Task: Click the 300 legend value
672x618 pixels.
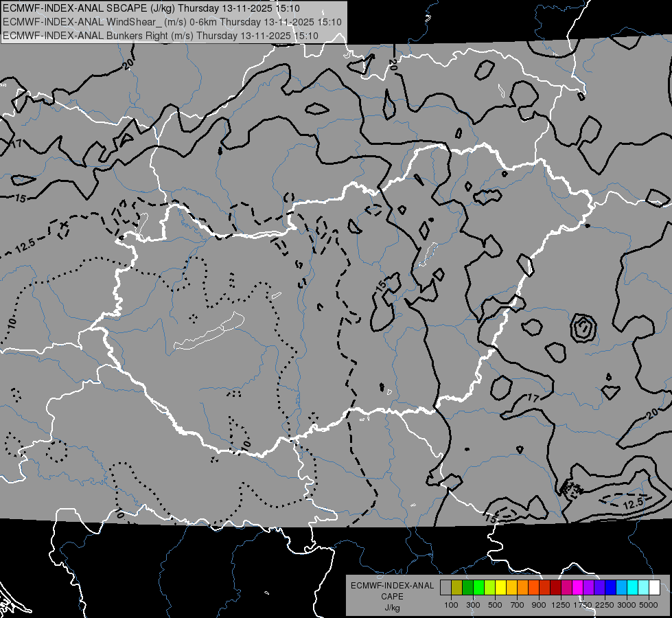Action: (473, 605)
